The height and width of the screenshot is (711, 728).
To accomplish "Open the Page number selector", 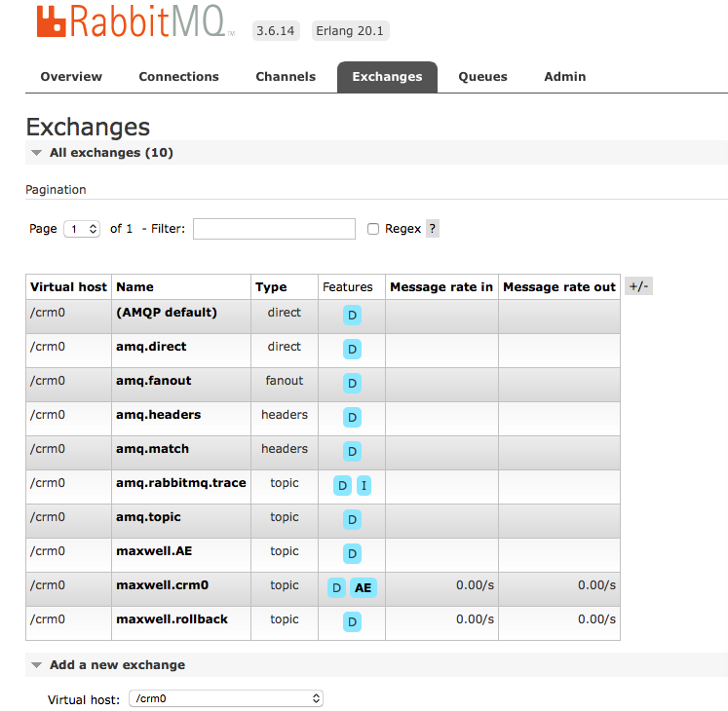I will (x=82, y=229).
